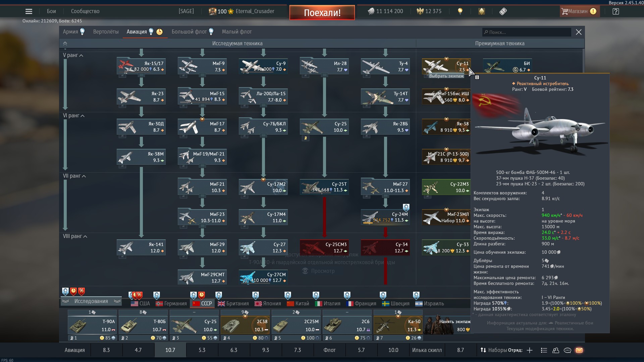This screenshot has height=362, width=644.
Task: Hire new crew Нанять экипаж
Action: click(447, 325)
